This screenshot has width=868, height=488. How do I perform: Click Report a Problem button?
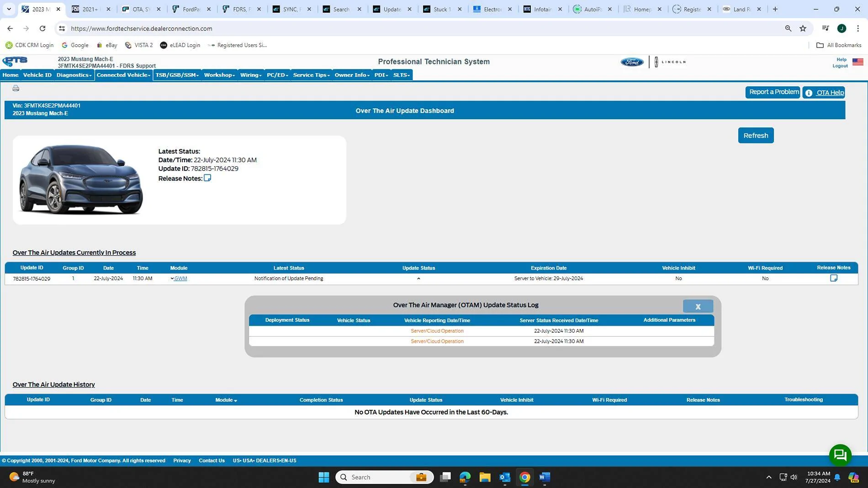pos(773,92)
